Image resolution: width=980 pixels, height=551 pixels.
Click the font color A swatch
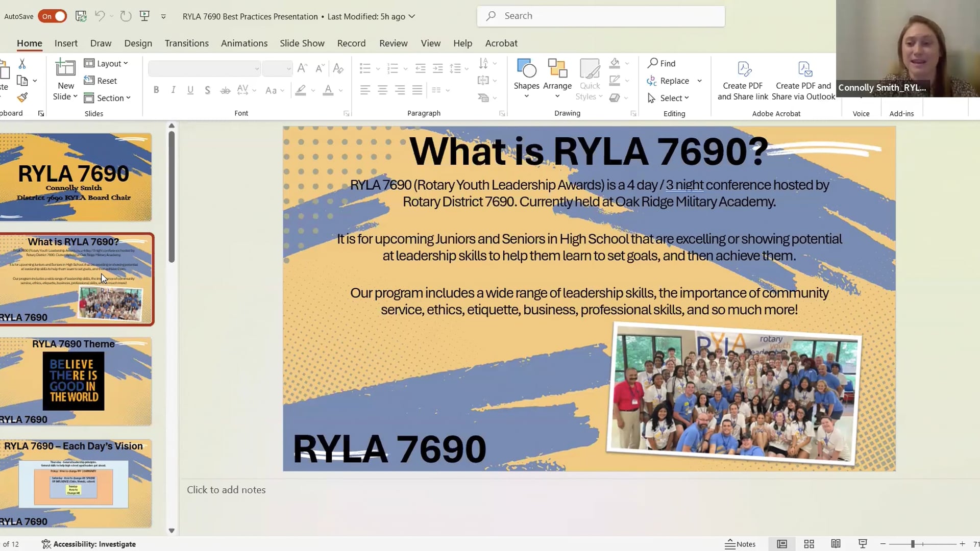pyautogui.click(x=328, y=90)
